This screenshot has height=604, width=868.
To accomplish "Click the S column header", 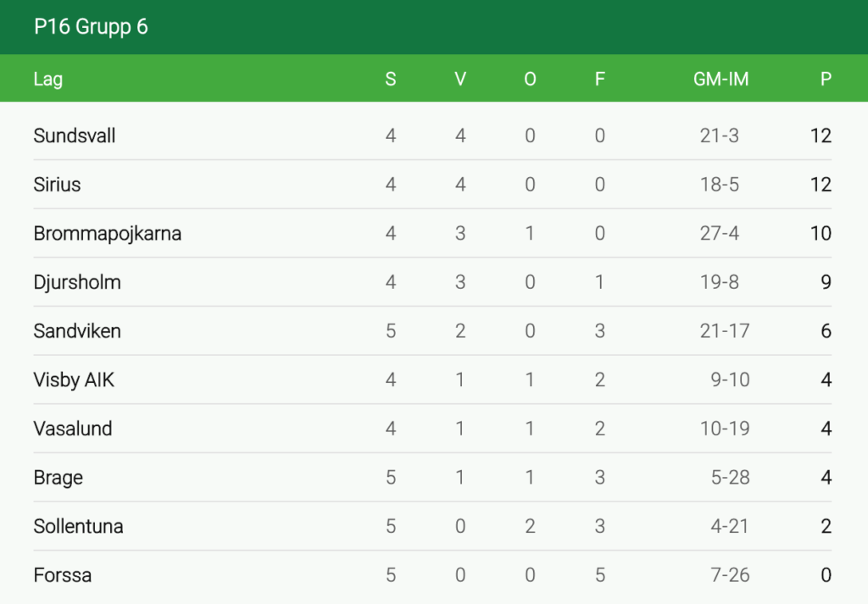I will 391,80.
